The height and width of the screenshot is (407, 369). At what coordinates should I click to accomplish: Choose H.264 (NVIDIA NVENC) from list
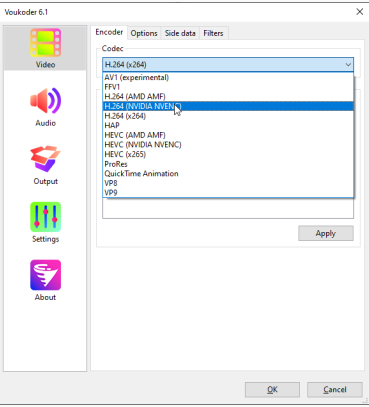pos(228,106)
